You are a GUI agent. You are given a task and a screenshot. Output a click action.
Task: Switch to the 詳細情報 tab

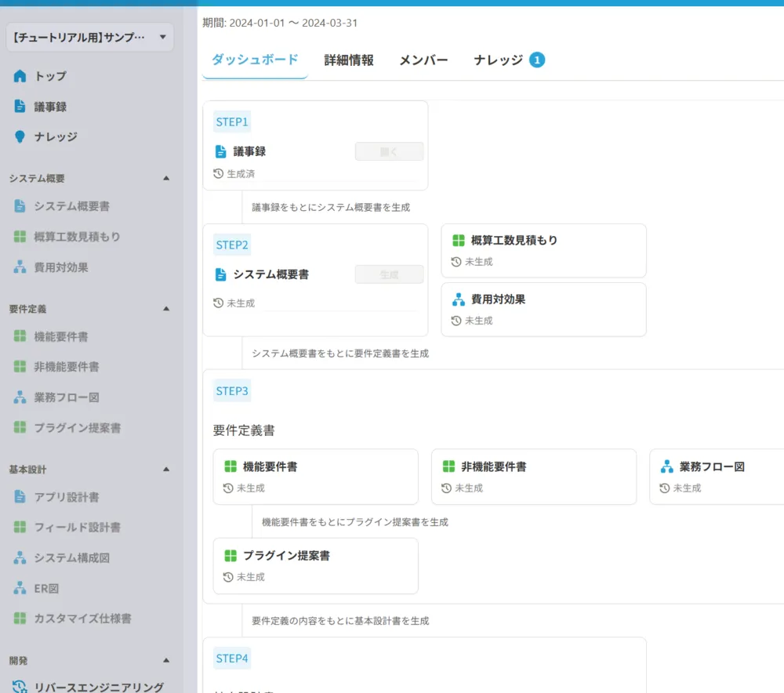coord(348,59)
